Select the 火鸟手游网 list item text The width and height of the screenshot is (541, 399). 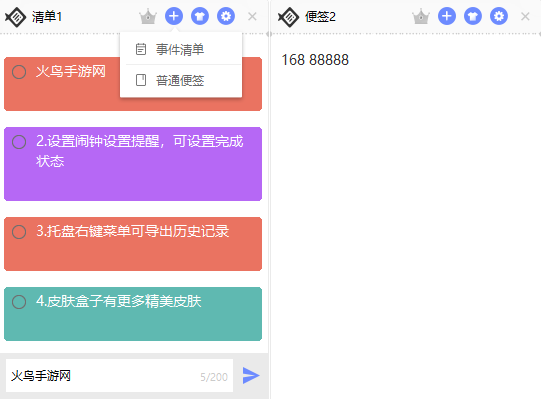point(71,71)
